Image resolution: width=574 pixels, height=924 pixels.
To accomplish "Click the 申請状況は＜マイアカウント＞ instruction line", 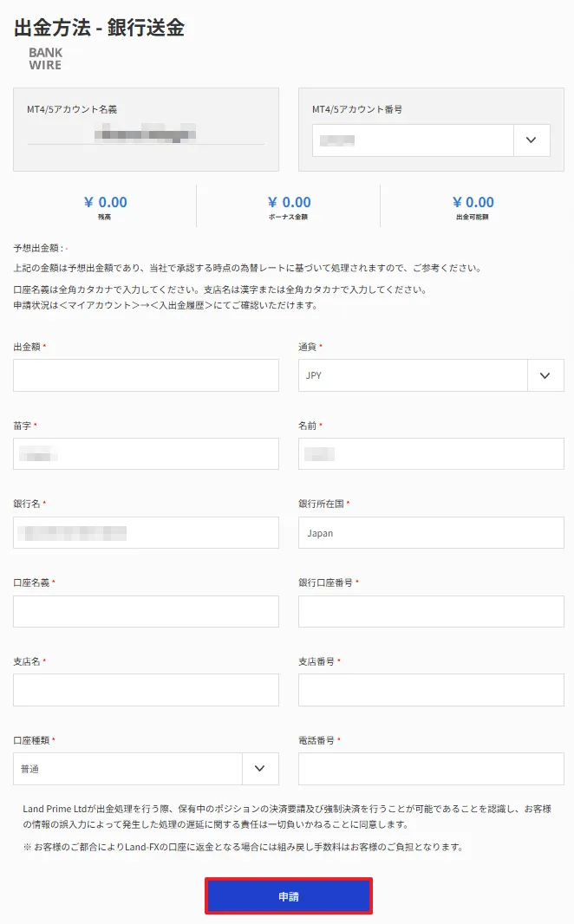I will click(166, 305).
